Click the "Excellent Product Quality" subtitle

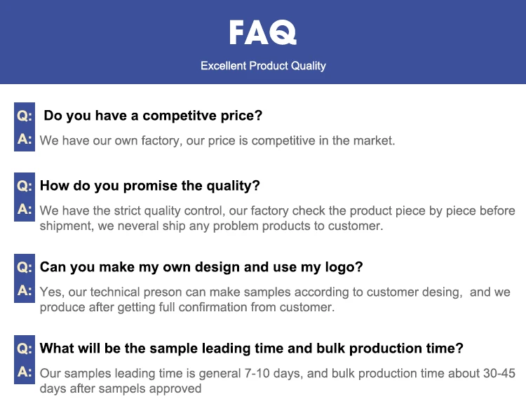tap(263, 66)
